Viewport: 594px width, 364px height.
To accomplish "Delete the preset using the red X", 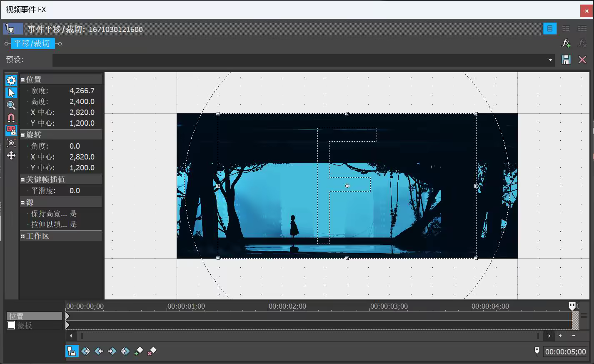I will click(x=582, y=60).
